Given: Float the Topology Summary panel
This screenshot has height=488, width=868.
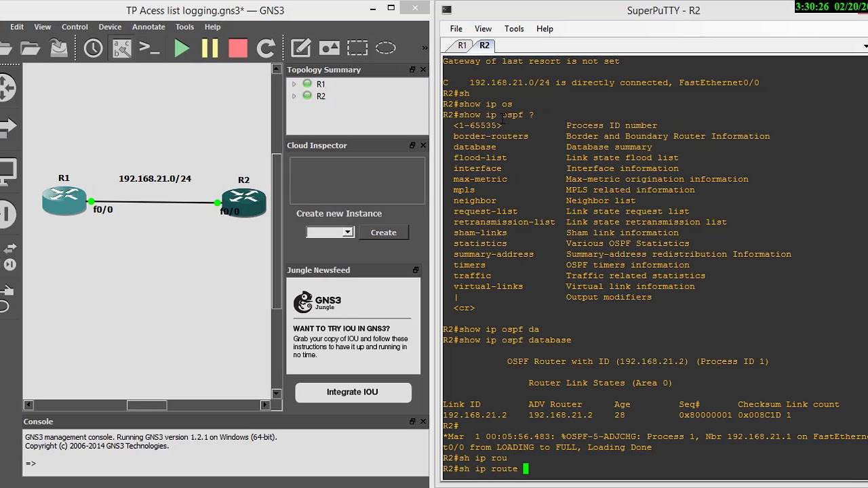Looking at the screenshot, I should pos(412,70).
